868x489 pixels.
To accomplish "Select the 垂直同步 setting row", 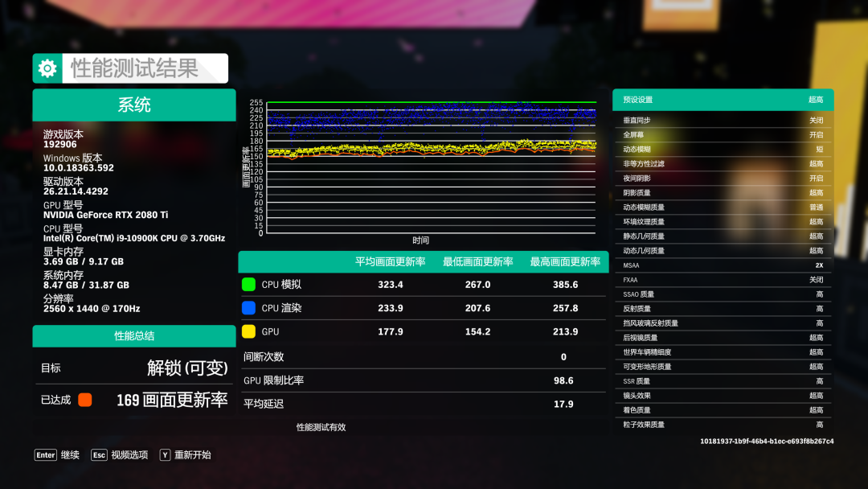I will (723, 120).
